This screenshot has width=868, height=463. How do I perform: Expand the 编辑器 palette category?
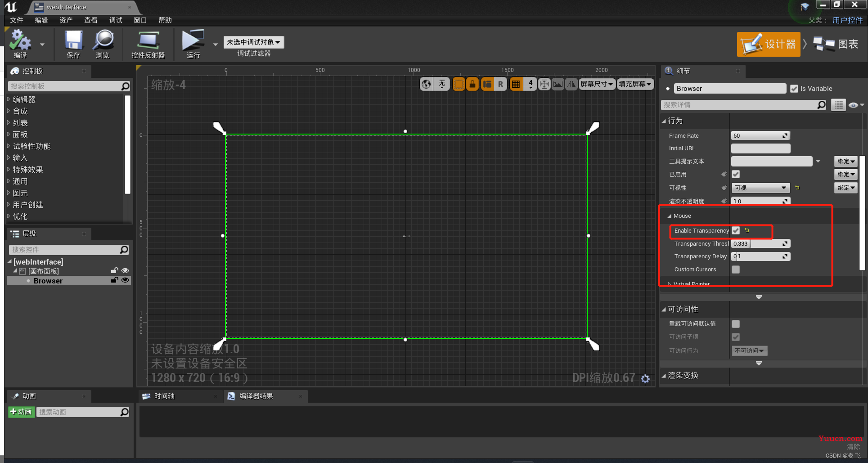[8, 99]
